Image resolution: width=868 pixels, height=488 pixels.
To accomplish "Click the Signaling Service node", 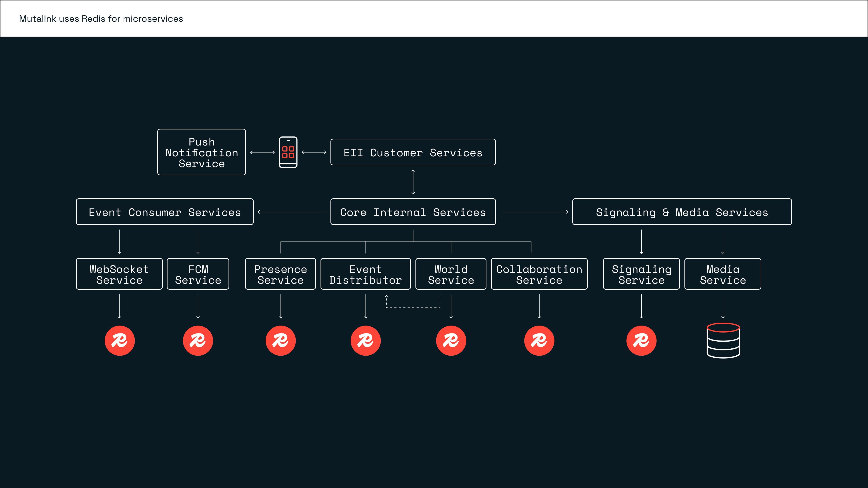I will [x=642, y=274].
